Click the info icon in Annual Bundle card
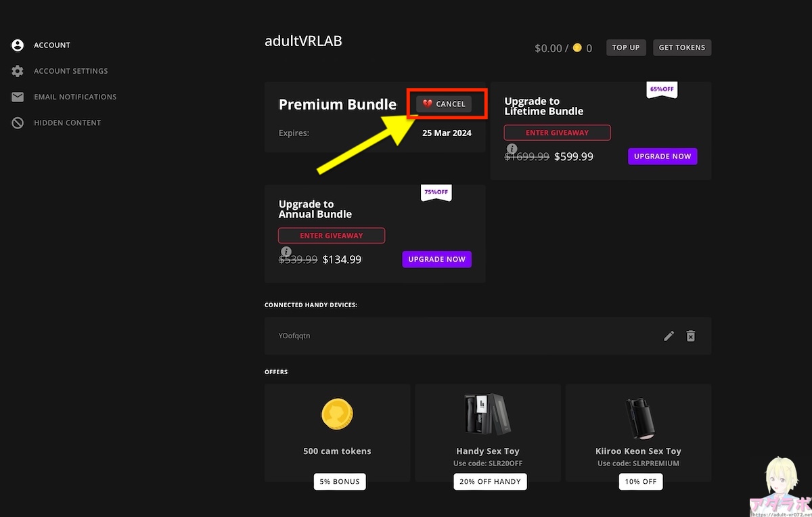The height and width of the screenshot is (517, 812). click(x=286, y=252)
